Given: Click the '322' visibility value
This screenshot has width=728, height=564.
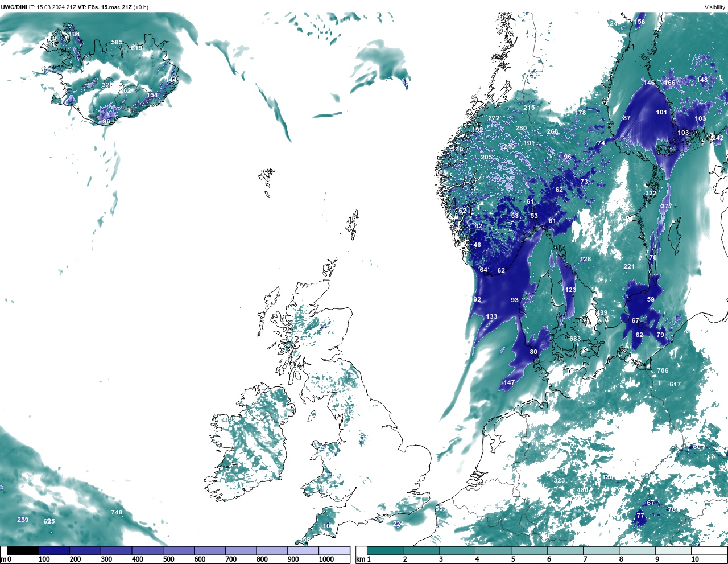Looking at the screenshot, I should pos(651,193).
